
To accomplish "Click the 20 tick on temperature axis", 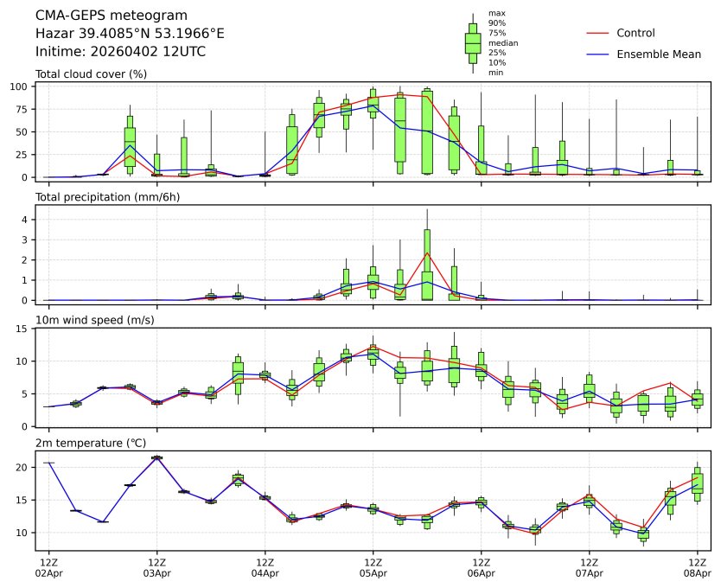I will [x=25, y=467].
